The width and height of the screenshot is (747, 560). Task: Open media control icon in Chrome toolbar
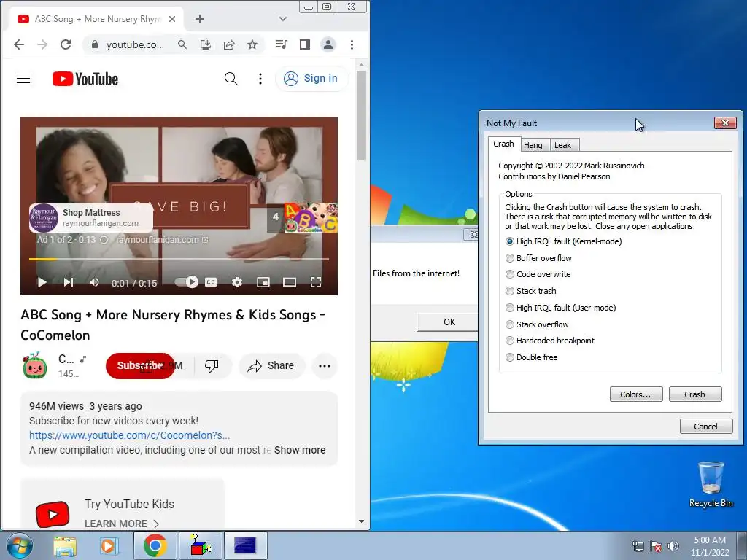pyautogui.click(x=281, y=44)
